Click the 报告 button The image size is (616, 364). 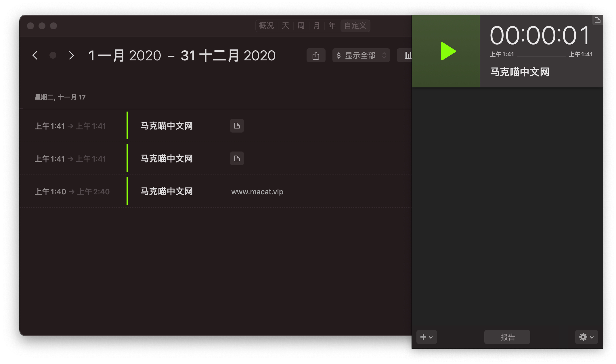tap(507, 337)
